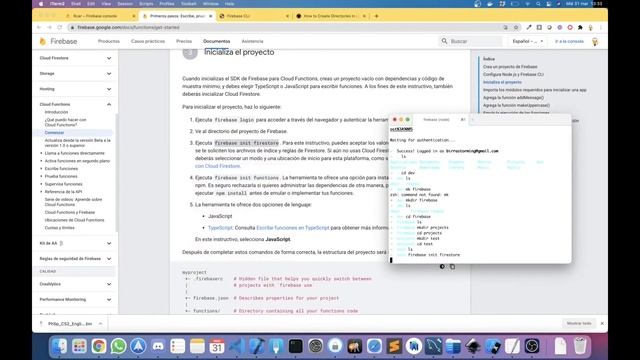Open Calendar from the Dock
This screenshot has height=360, width=640.
[217, 347]
